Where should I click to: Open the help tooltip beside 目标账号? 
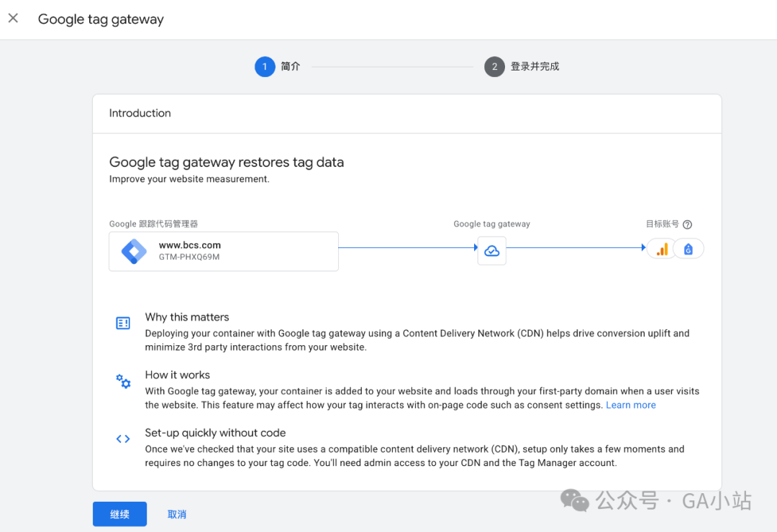coord(687,224)
